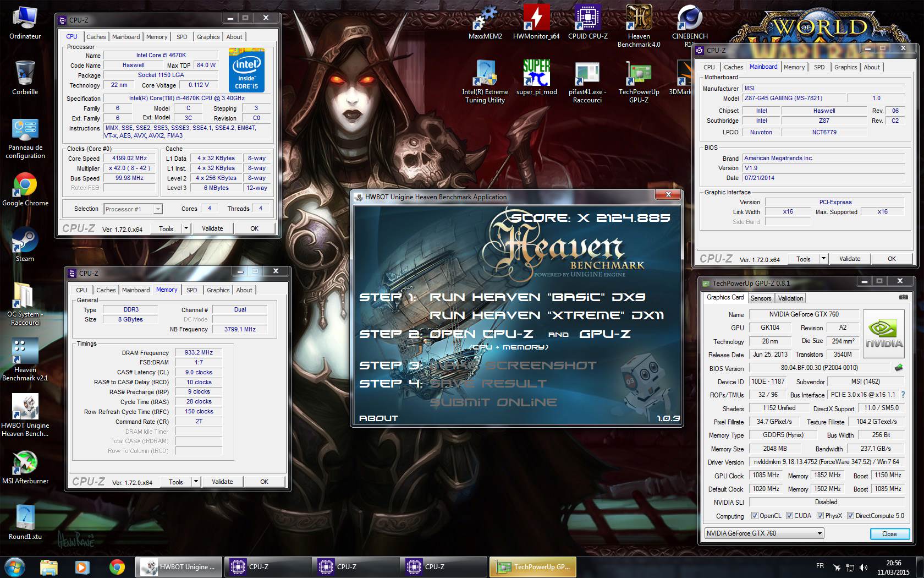This screenshot has width=924, height=578.
Task: Expand the NVIDIA GeForce GTX 760 GPU selector
Action: point(820,533)
